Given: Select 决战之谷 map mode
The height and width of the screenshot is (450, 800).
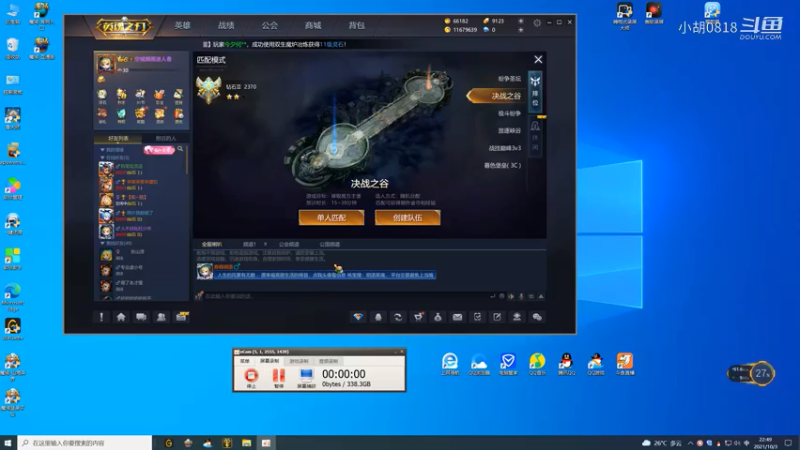Looking at the screenshot, I should [498, 96].
